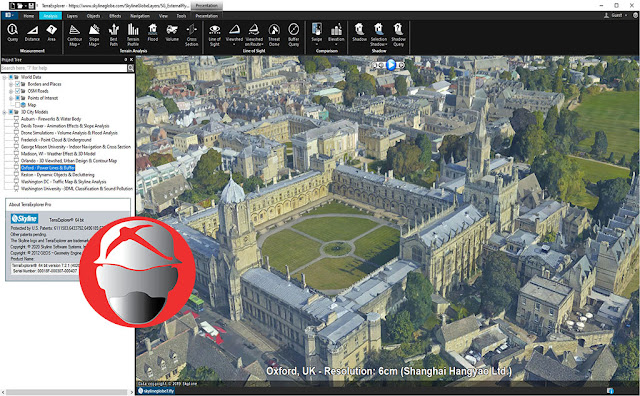
Task: Activate the Line of Sight tool
Action: tap(215, 35)
